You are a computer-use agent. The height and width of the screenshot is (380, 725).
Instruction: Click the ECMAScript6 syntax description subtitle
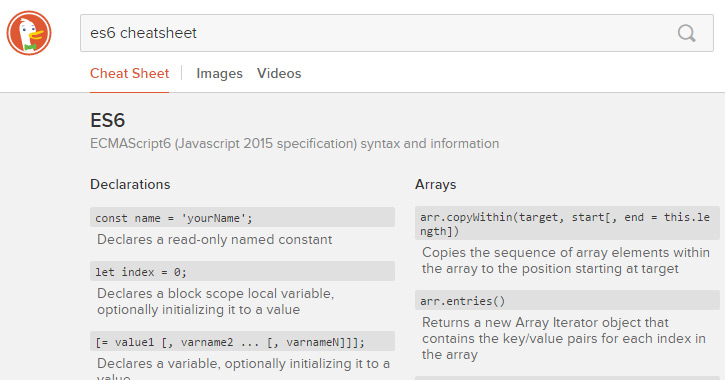coord(295,144)
